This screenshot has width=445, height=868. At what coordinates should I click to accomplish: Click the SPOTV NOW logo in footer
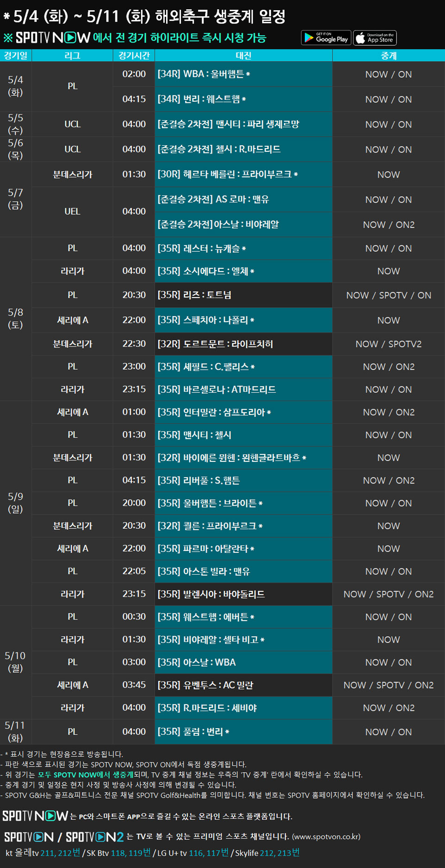pos(35,816)
